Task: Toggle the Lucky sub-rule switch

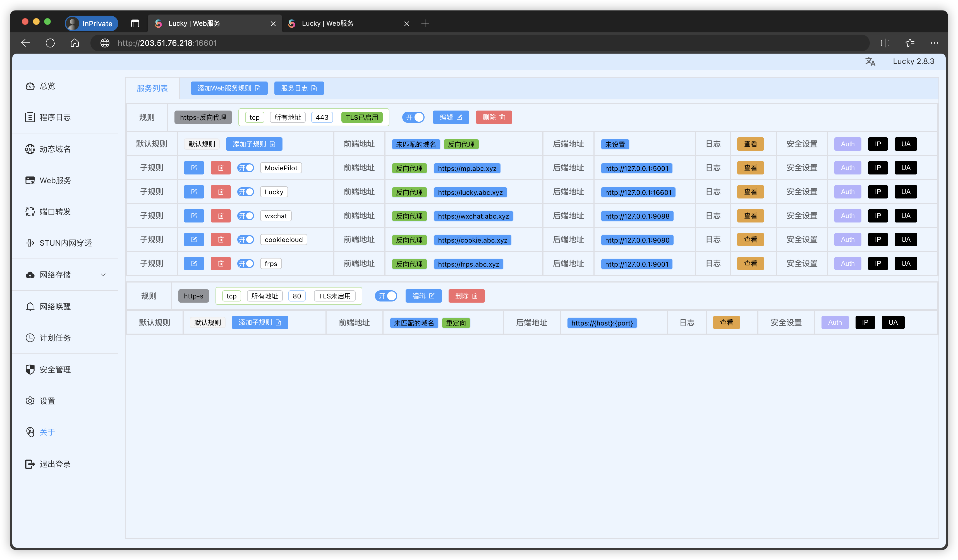Action: click(x=246, y=192)
